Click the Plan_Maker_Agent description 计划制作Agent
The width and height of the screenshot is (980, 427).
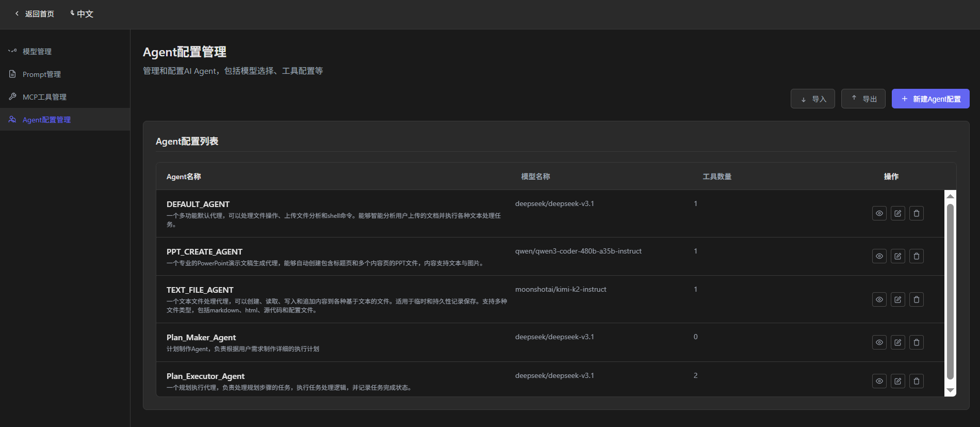(x=243, y=349)
